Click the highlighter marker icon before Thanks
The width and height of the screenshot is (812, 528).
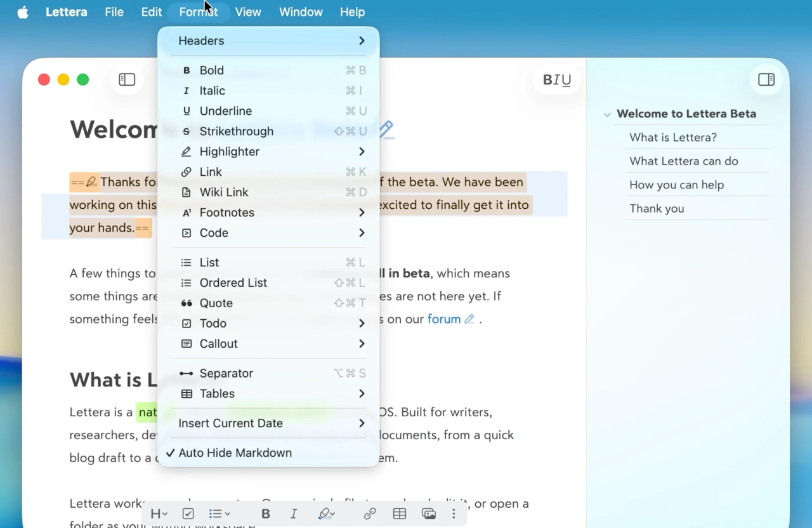point(91,182)
